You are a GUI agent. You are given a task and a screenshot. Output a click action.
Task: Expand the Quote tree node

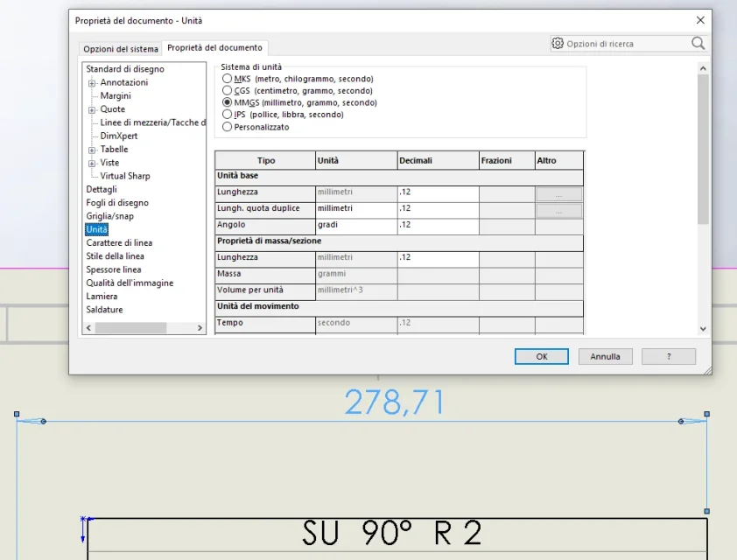tap(92, 110)
